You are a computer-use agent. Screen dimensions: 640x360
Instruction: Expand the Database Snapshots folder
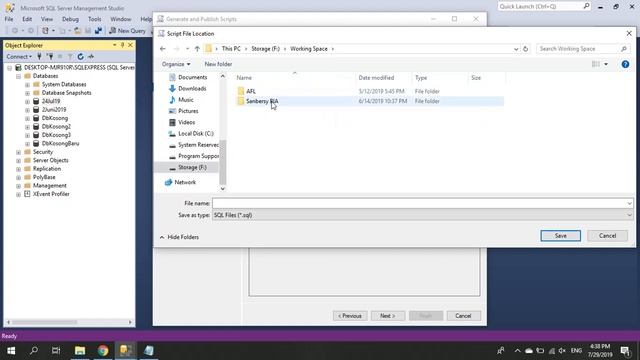pos(27,93)
